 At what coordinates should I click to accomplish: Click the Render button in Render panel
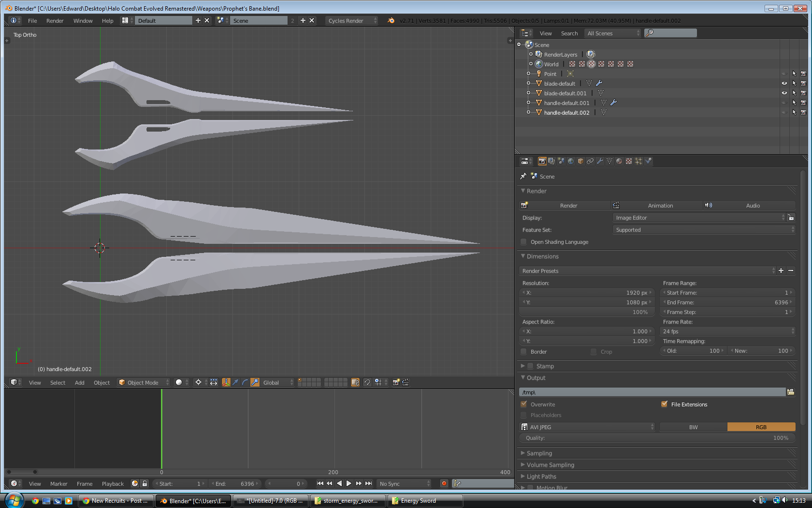tap(564, 206)
